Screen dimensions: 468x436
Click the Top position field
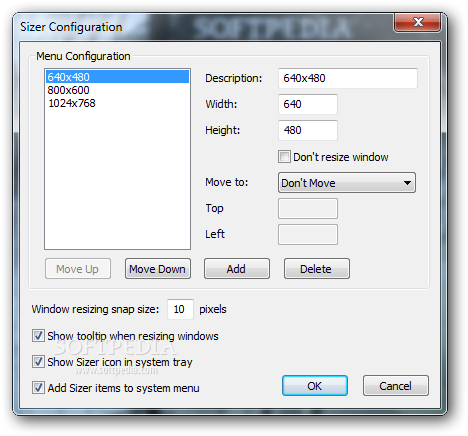coord(308,208)
